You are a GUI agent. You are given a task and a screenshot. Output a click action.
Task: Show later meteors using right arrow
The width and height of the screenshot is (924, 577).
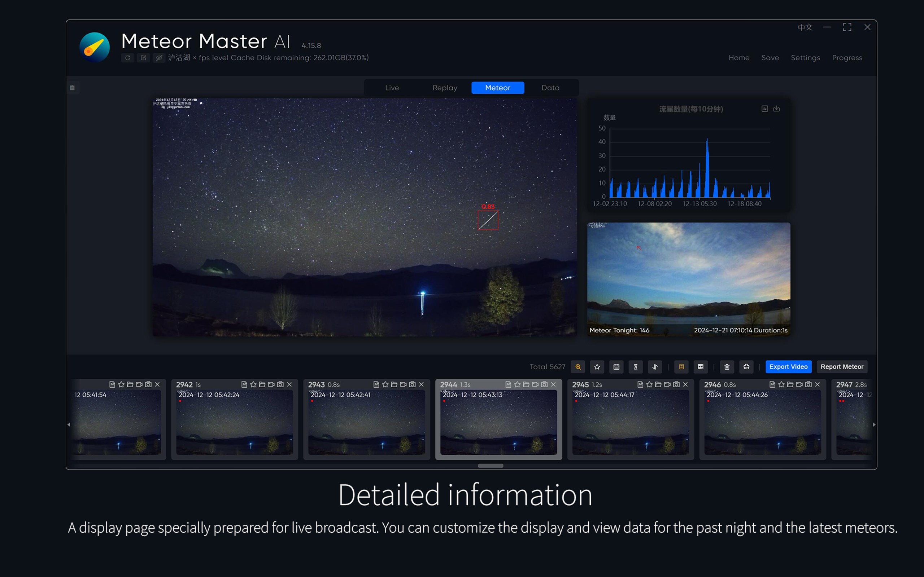(874, 424)
